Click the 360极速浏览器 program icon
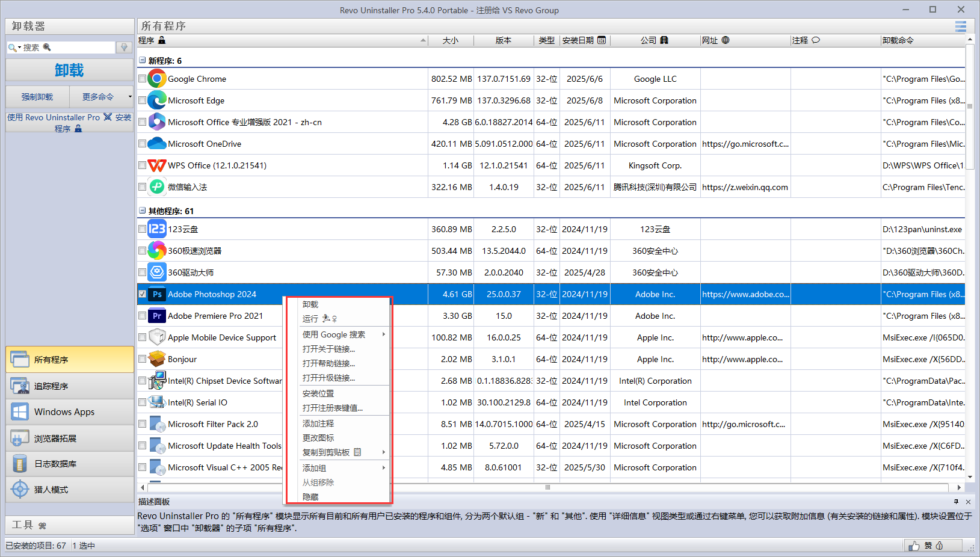Image resolution: width=980 pixels, height=557 pixels. [x=157, y=251]
